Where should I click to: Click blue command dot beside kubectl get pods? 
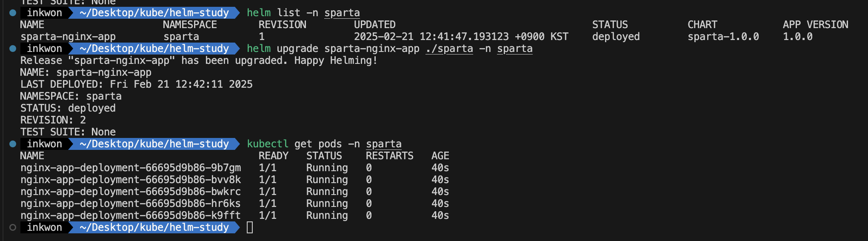13,144
